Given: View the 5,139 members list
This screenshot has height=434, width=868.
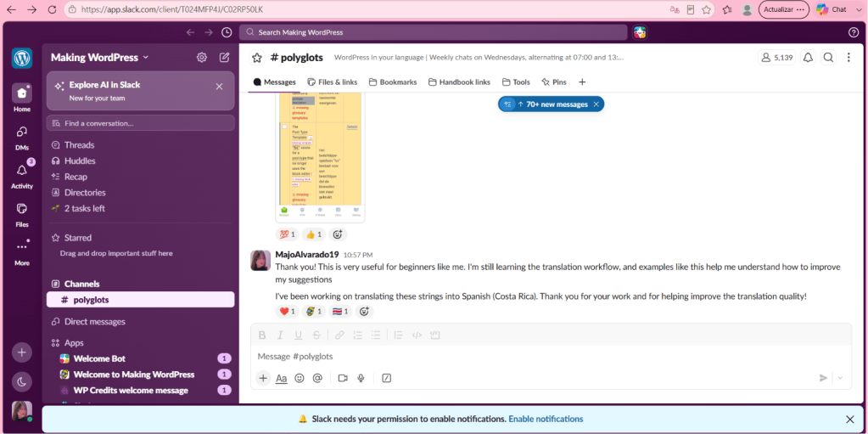Looking at the screenshot, I should pyautogui.click(x=777, y=58).
